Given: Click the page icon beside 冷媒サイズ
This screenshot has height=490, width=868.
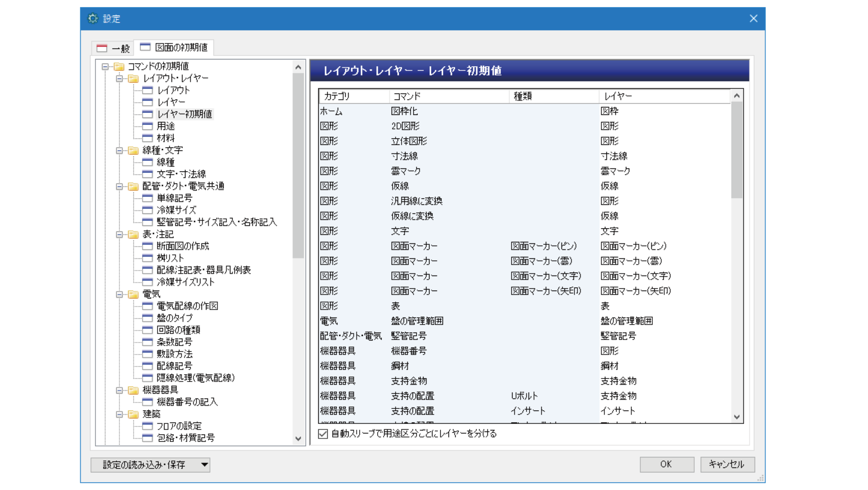Looking at the screenshot, I should (147, 210).
